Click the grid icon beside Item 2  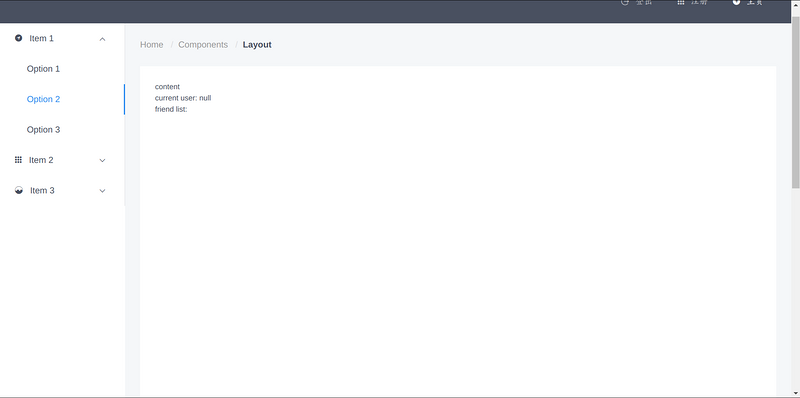click(18, 160)
